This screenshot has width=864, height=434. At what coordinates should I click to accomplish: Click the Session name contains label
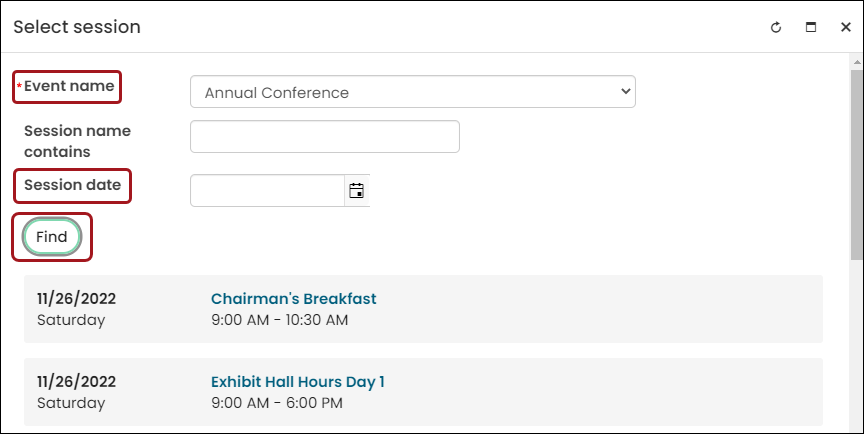tap(77, 141)
